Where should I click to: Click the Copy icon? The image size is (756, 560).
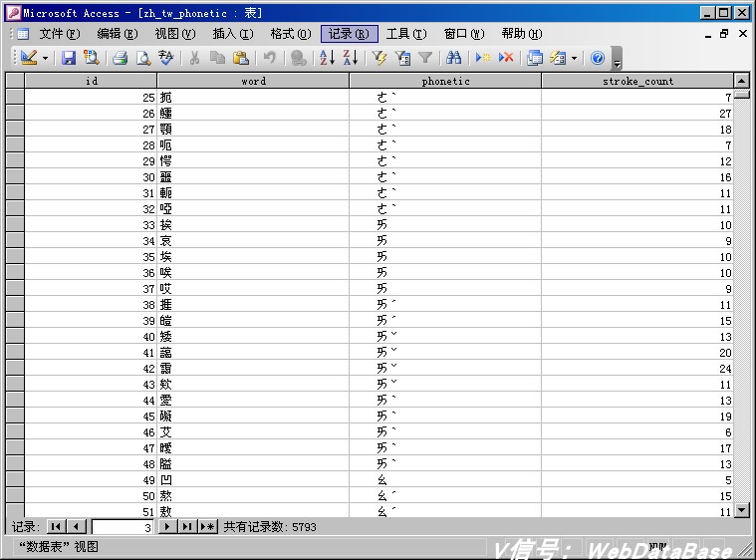click(x=217, y=58)
